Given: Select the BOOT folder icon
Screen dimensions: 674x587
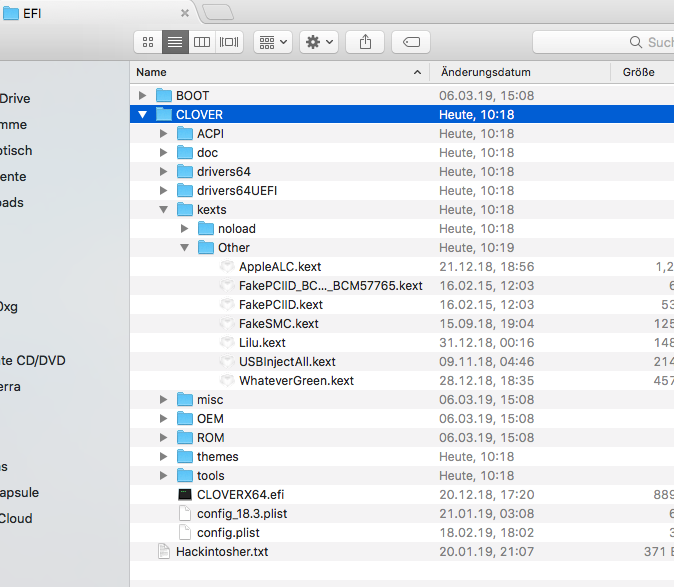Looking at the screenshot, I should [x=164, y=95].
